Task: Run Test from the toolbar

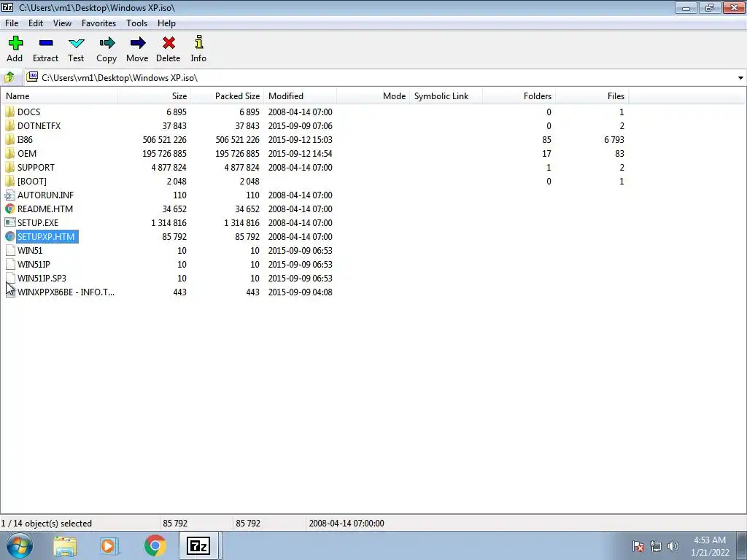Action: [x=76, y=43]
